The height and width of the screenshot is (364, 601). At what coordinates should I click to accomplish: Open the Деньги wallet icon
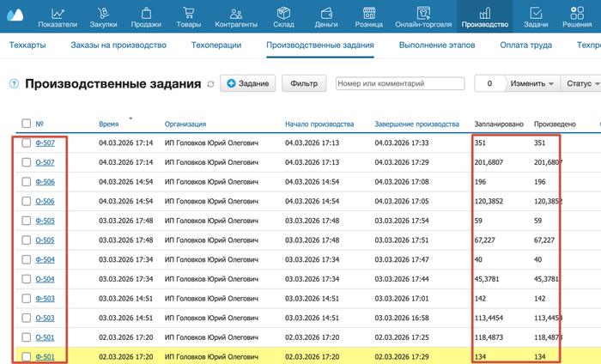tap(325, 13)
